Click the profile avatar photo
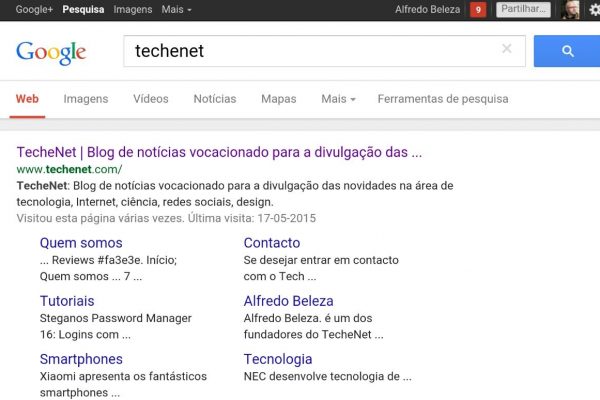600x400 pixels. click(569, 10)
